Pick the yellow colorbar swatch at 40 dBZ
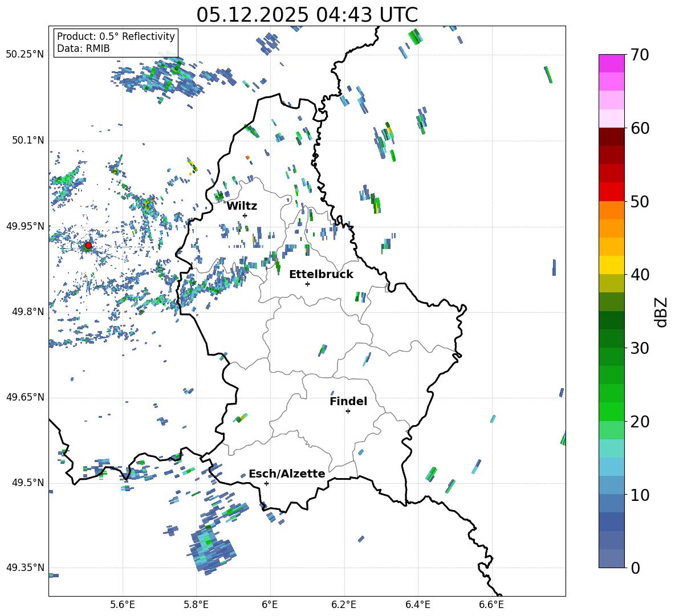The width and height of the screenshot is (675, 616). click(612, 265)
